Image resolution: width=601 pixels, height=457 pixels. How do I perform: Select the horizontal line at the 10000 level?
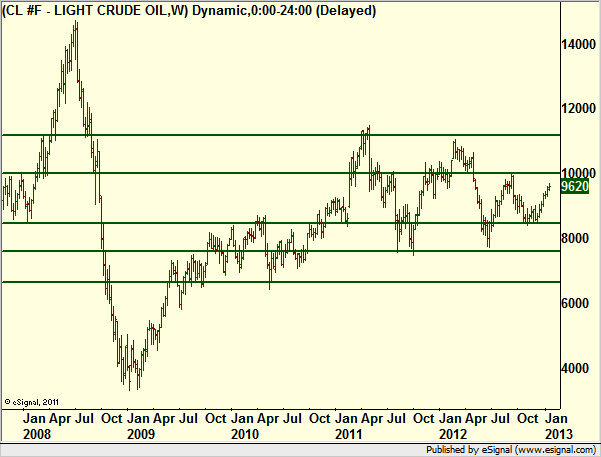(281, 173)
